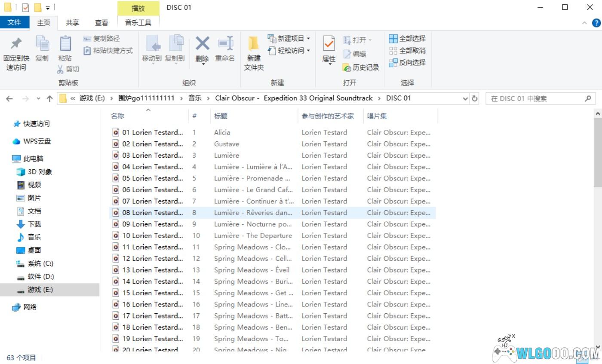Go up one folder level
The height and width of the screenshot is (364, 602).
tap(49, 98)
